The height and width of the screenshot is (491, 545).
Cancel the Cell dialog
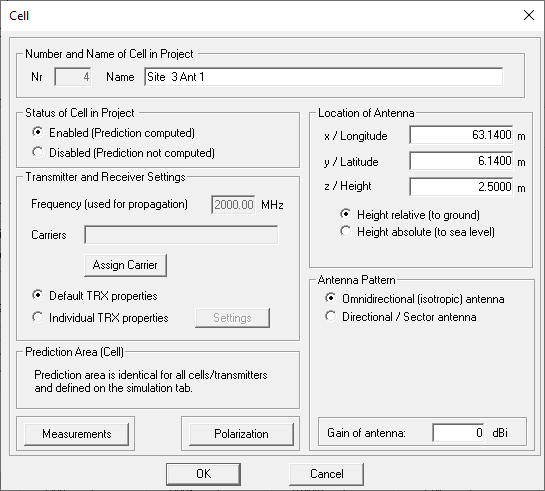pos(326,474)
